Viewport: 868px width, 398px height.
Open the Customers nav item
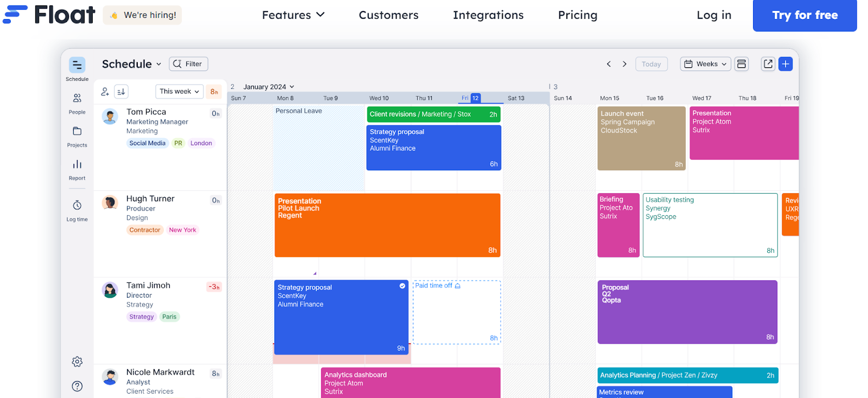click(x=388, y=15)
